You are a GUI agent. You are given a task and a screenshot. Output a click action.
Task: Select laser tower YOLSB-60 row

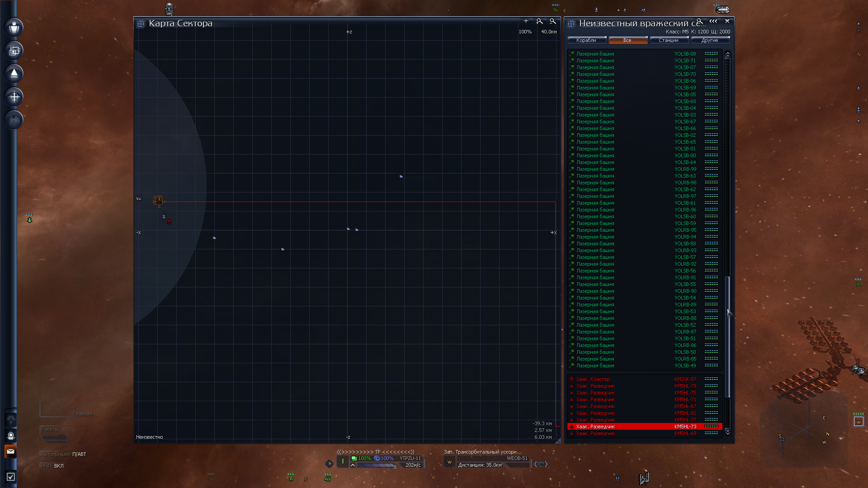tap(644, 216)
